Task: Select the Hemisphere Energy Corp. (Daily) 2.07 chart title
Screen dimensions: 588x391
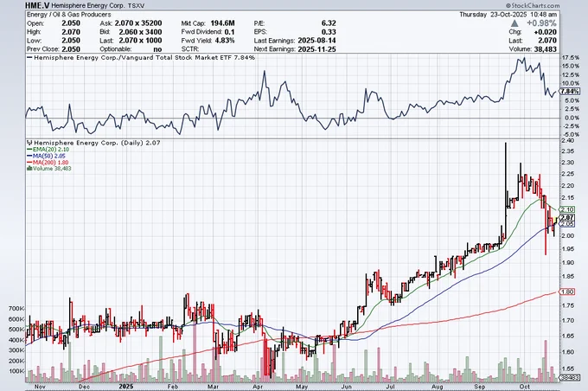Action: pyautogui.click(x=97, y=143)
